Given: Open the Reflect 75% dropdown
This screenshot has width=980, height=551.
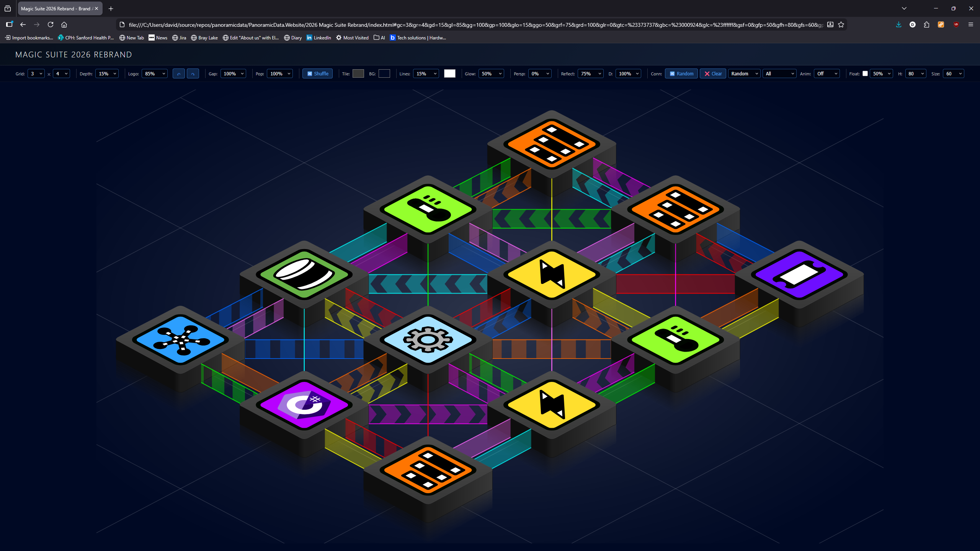Looking at the screenshot, I should coord(590,73).
